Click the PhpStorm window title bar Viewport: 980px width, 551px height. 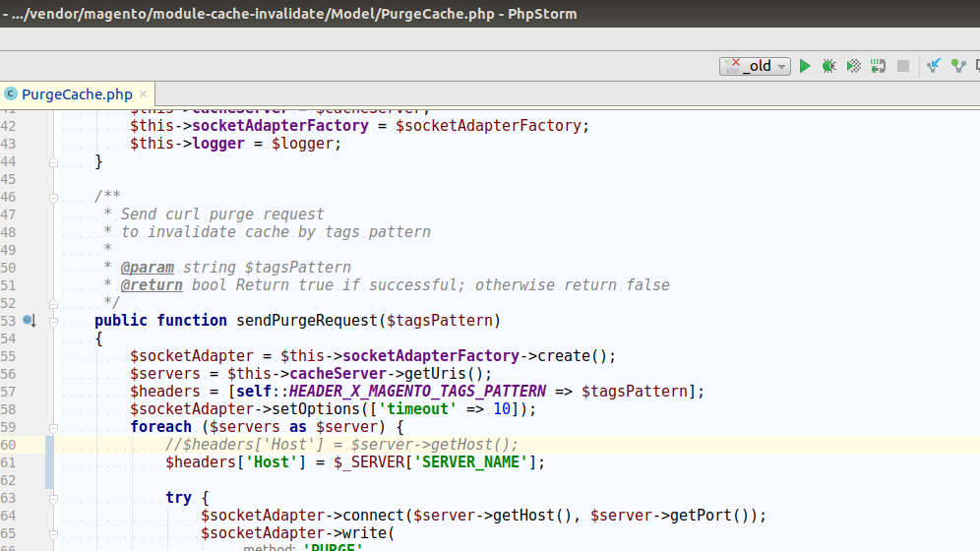pyautogui.click(x=490, y=13)
